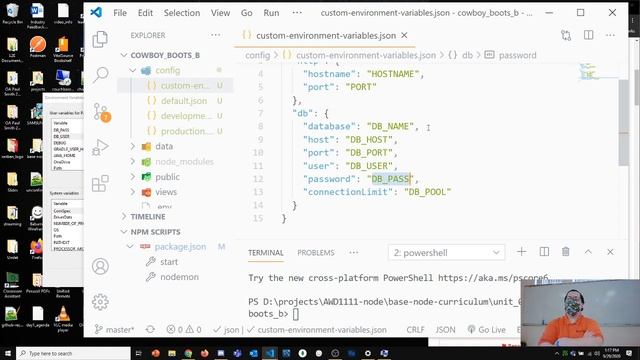Open the Accounts menu icon
This screenshot has height=360, width=640.
click(100, 266)
